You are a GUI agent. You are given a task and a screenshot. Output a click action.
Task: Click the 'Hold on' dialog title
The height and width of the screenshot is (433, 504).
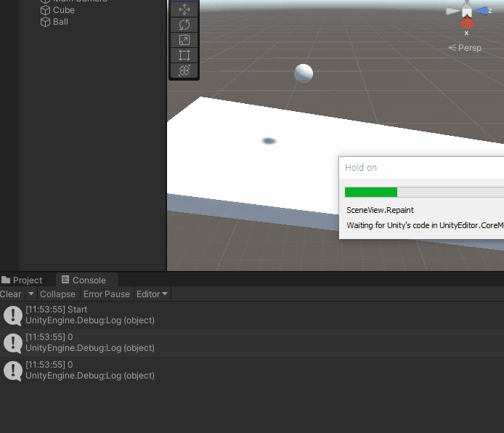pos(361,168)
